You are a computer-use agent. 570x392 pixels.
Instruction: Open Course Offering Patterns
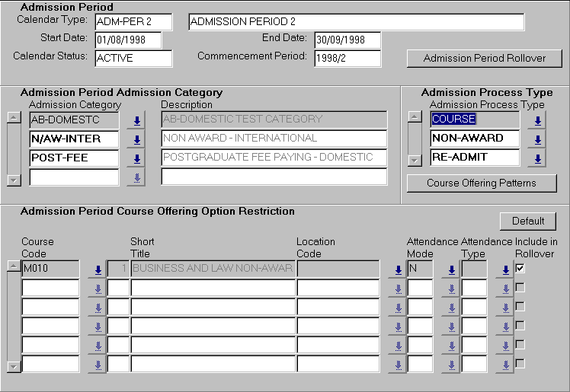pyautogui.click(x=481, y=183)
